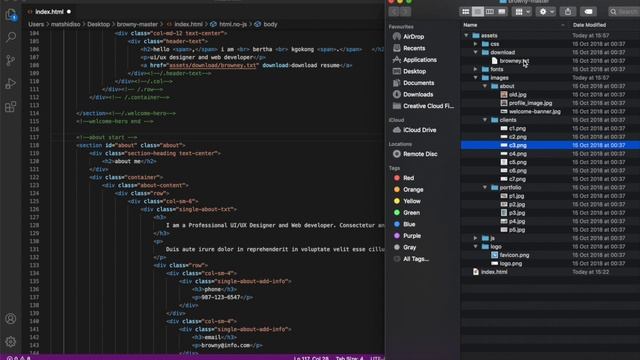Collapse the about folder

tap(485, 86)
